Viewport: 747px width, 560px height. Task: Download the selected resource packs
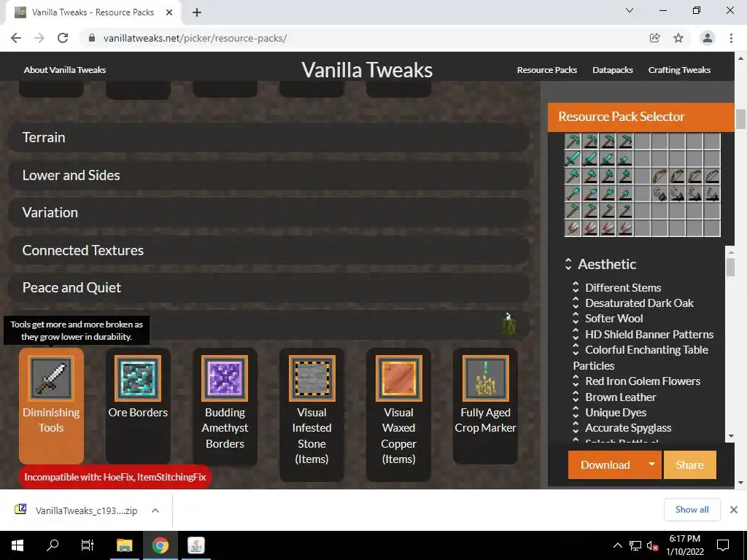(605, 464)
